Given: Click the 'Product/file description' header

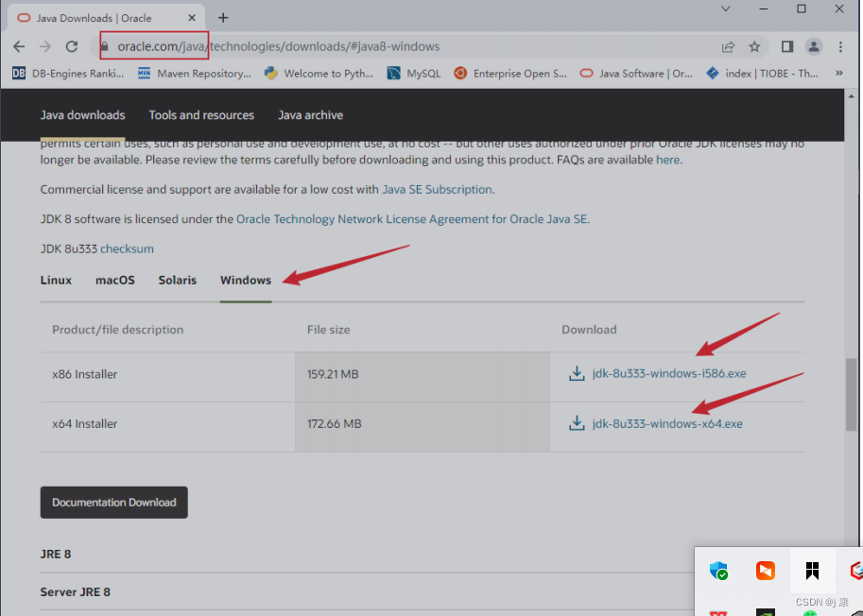Looking at the screenshot, I should point(118,330).
